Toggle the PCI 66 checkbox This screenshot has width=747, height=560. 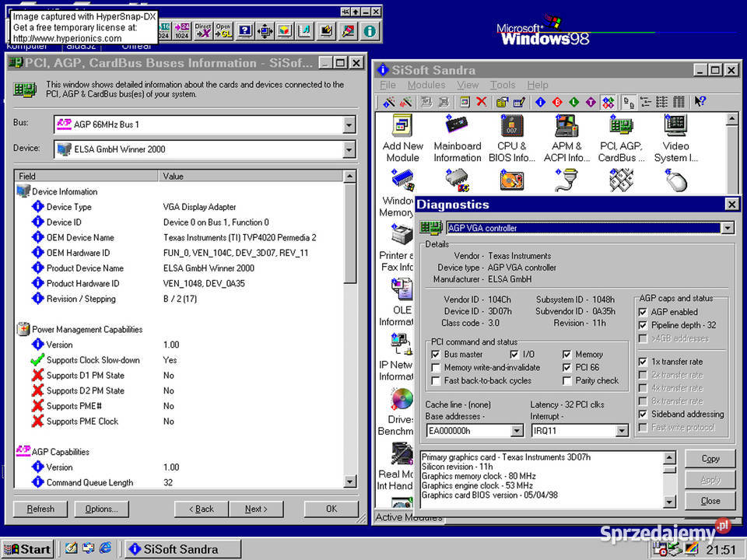566,368
